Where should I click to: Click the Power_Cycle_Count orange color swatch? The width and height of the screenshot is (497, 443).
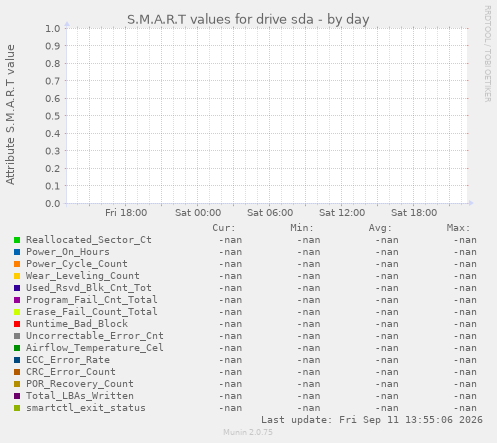tap(17, 264)
